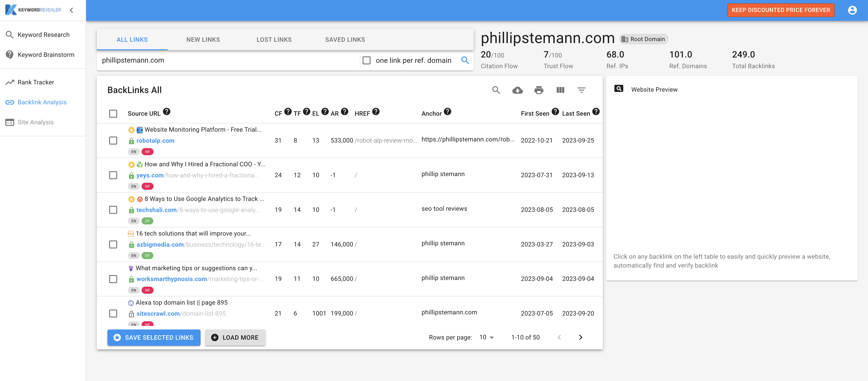Open the robotalp.com link
The width and height of the screenshot is (868, 381).
click(x=155, y=141)
